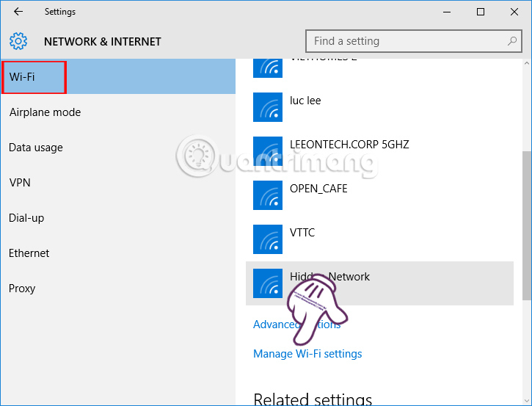532x406 pixels.
Task: Select the Hidden Network entry
Action: pos(379,283)
